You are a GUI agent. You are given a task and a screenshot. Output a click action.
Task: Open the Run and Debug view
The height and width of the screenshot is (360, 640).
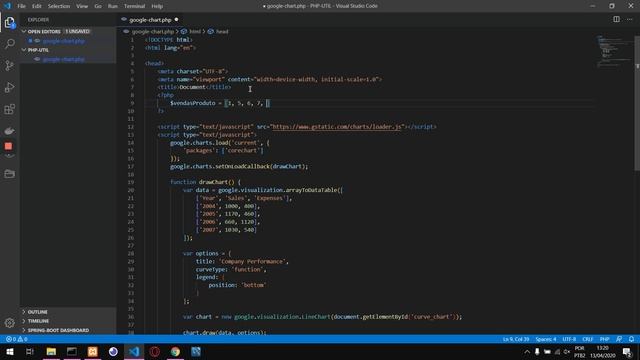10,87
